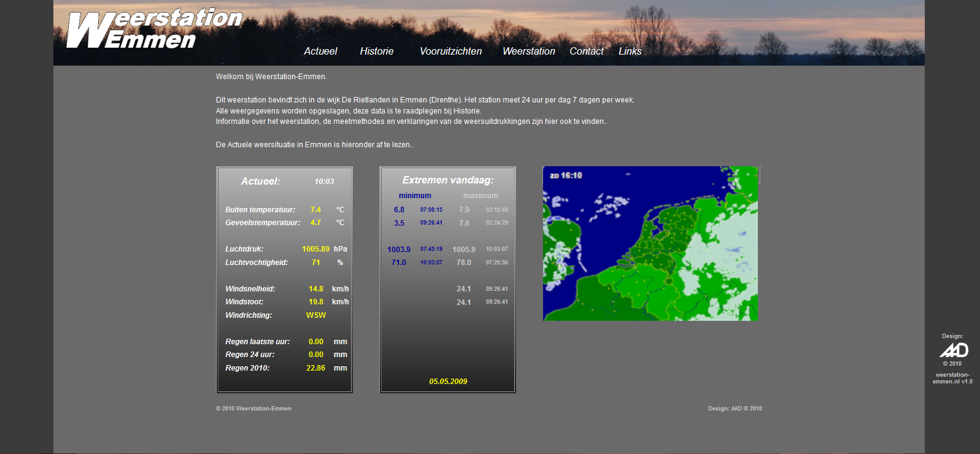980x454 pixels.
Task: Click the date 05.05.2009
Action: point(448,382)
